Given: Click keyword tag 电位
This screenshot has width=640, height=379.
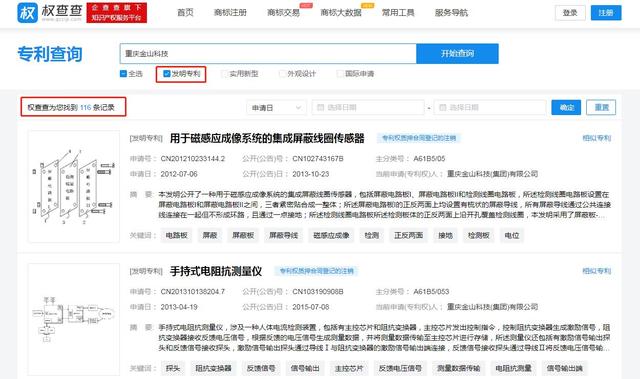Looking at the screenshot, I should pyautogui.click(x=512, y=235).
